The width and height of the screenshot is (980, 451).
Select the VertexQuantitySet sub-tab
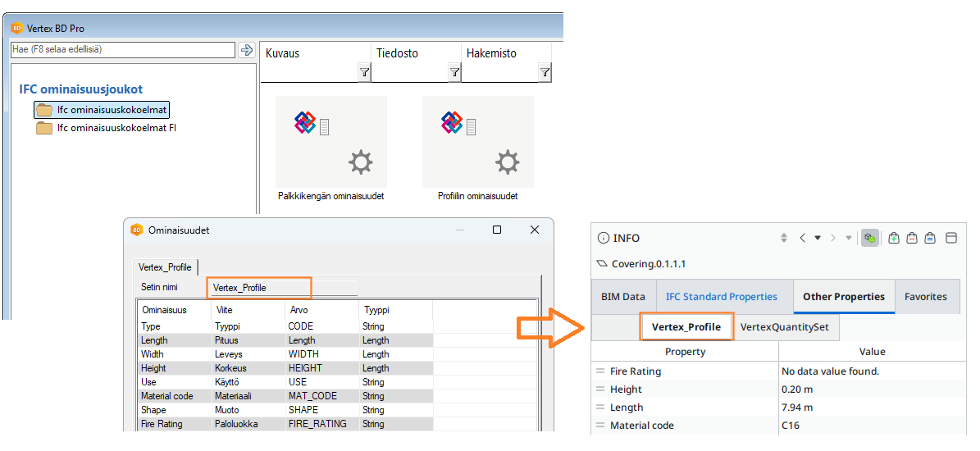click(784, 326)
